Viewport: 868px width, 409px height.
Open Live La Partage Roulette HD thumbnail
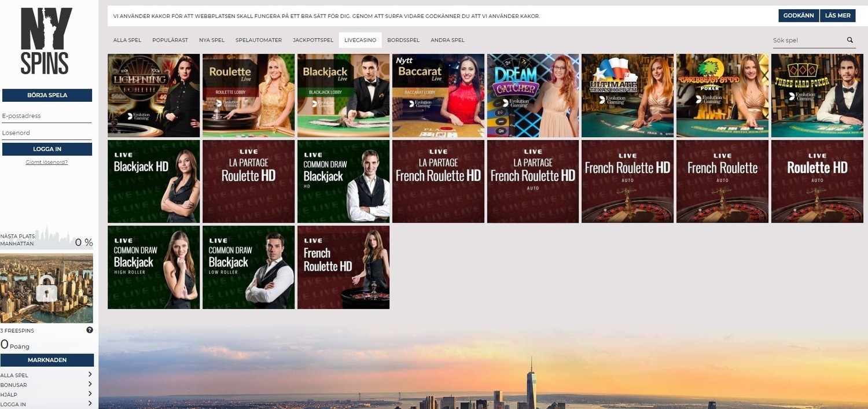249,182
